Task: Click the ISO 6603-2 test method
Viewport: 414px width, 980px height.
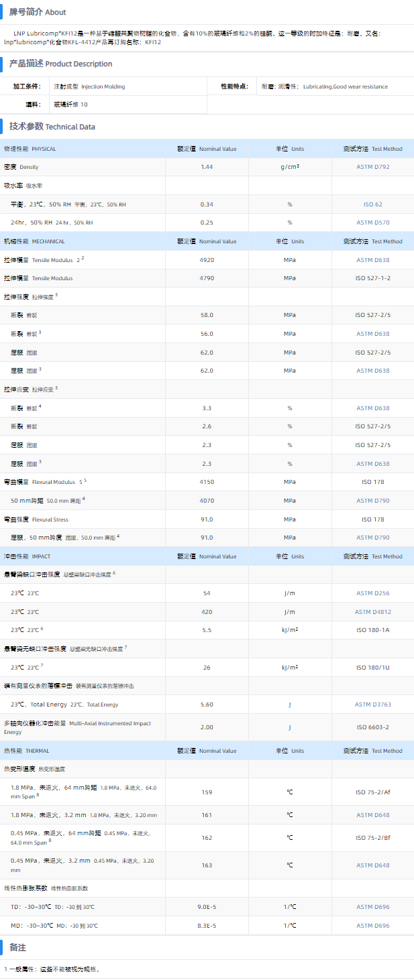Action: tap(372, 727)
